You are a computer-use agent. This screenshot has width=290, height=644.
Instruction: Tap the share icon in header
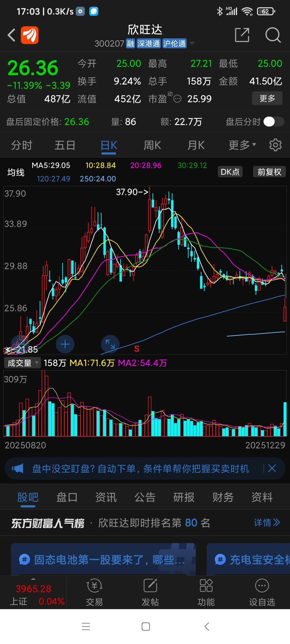(x=242, y=35)
